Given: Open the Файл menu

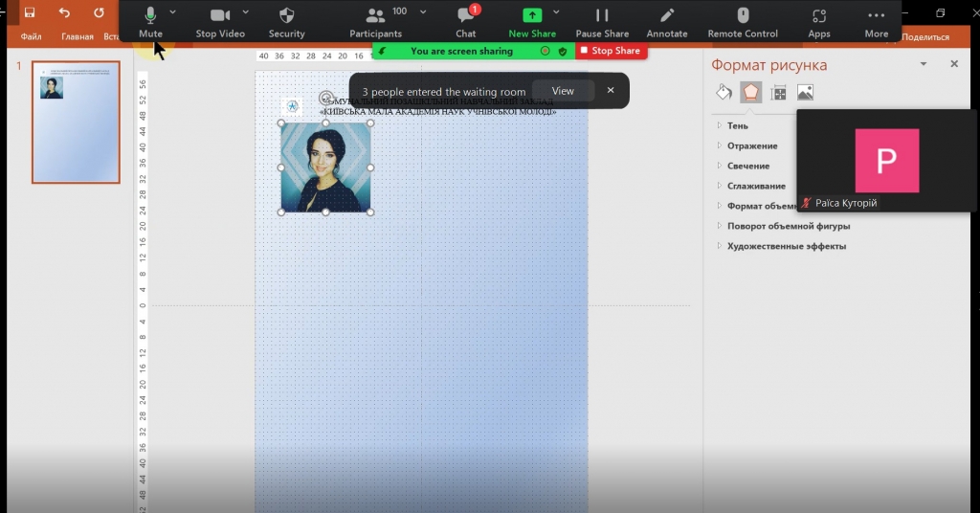Looking at the screenshot, I should point(32,37).
